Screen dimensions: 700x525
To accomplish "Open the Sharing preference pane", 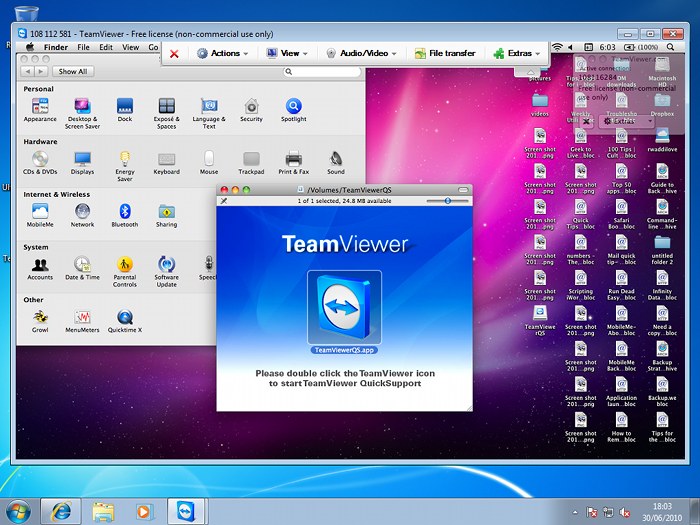I will 167,215.
